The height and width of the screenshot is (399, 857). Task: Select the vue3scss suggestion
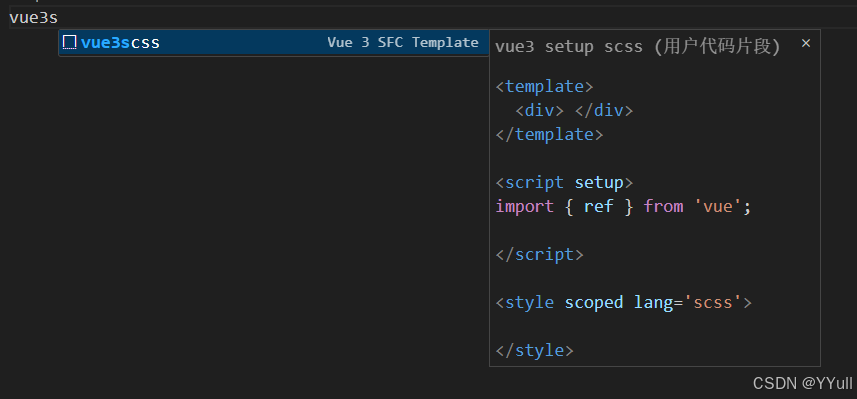274,43
